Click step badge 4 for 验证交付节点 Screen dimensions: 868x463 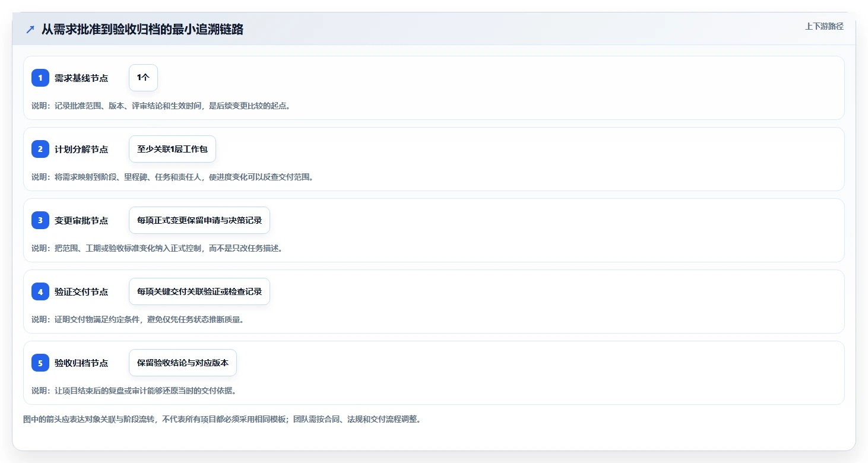(40, 291)
